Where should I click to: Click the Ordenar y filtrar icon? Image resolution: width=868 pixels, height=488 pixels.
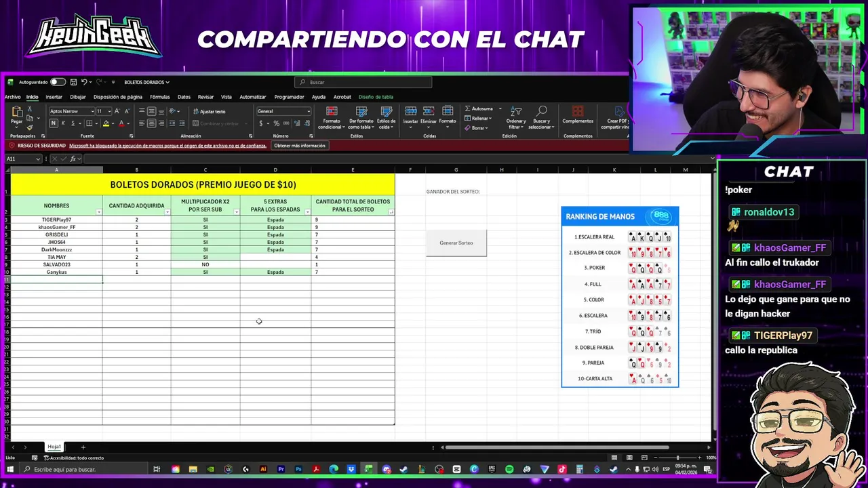[x=516, y=117]
